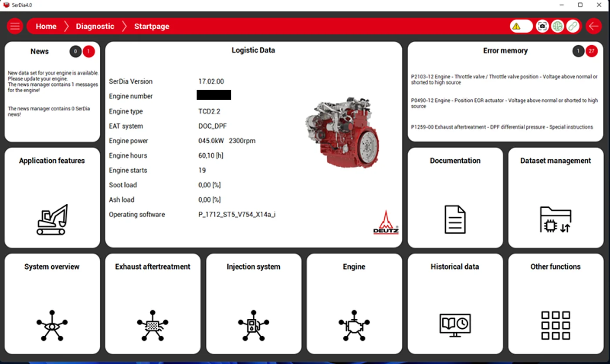Click the red News badge showing 1
Screen dimensions: 610x364
click(x=88, y=51)
